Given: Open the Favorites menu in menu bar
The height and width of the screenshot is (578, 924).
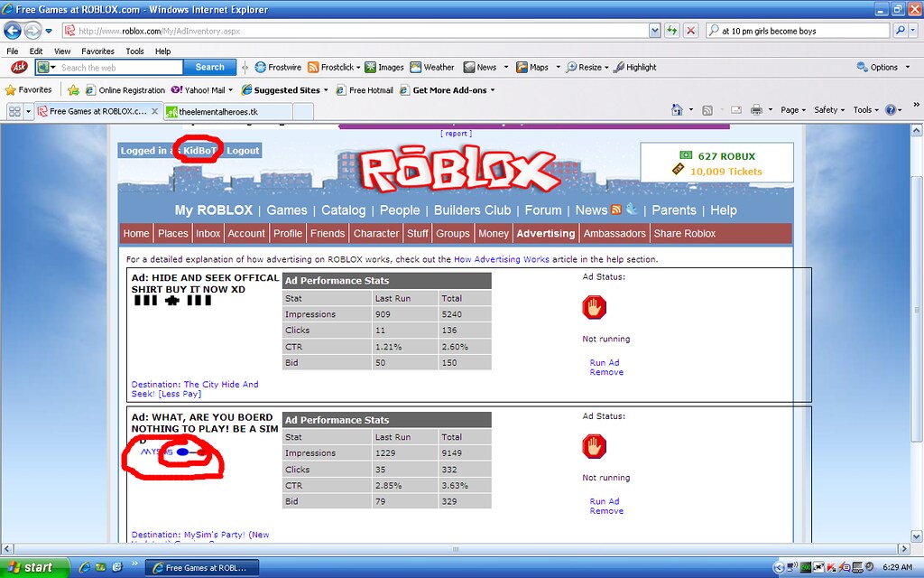Looking at the screenshot, I should click(97, 51).
